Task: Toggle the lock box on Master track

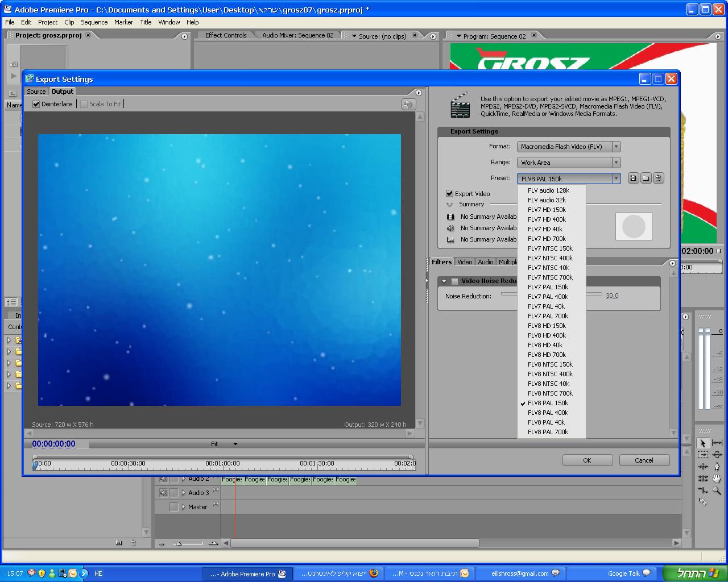Action: (174, 507)
